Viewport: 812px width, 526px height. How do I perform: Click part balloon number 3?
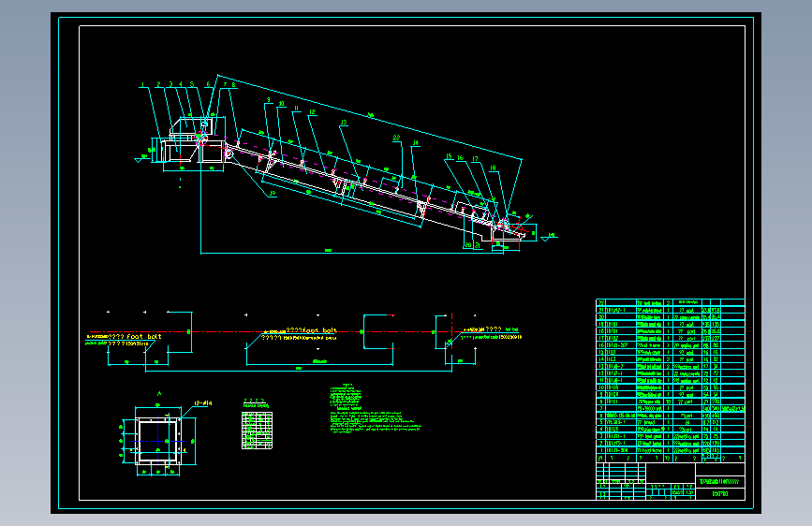point(170,84)
